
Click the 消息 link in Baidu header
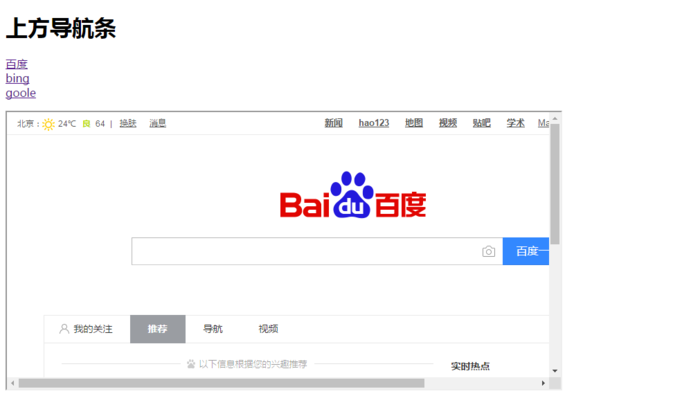(158, 123)
